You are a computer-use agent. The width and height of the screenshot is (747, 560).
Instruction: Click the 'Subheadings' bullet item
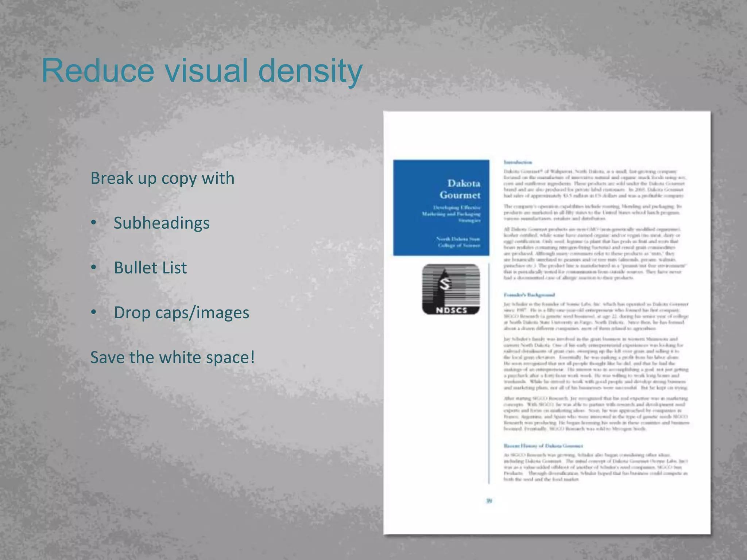[162, 223]
